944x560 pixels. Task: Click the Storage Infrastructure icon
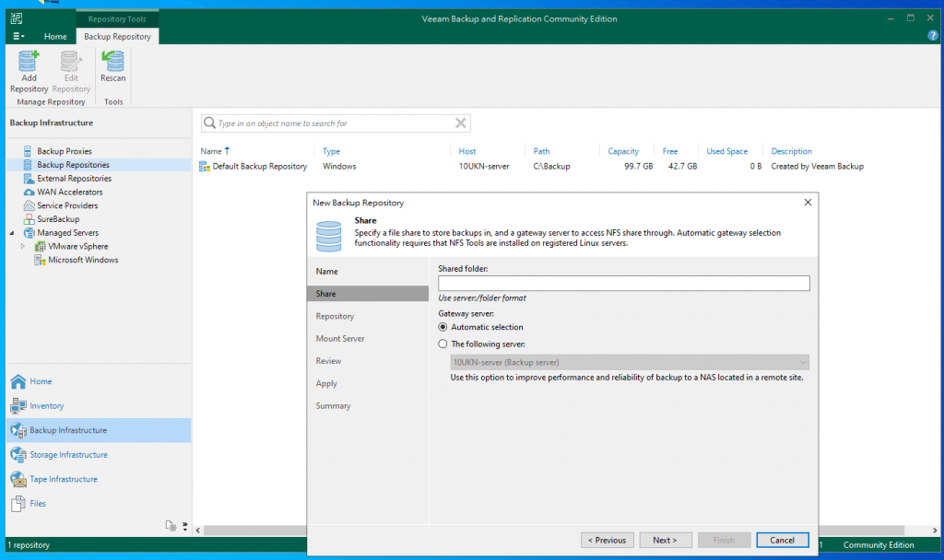(18, 455)
